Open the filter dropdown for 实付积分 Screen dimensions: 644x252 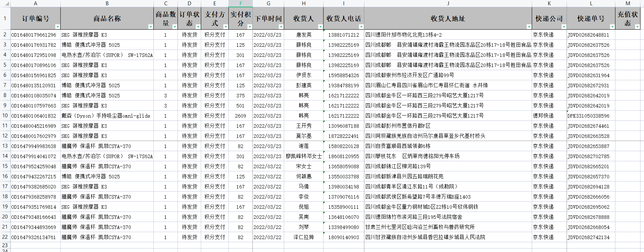(250, 27)
